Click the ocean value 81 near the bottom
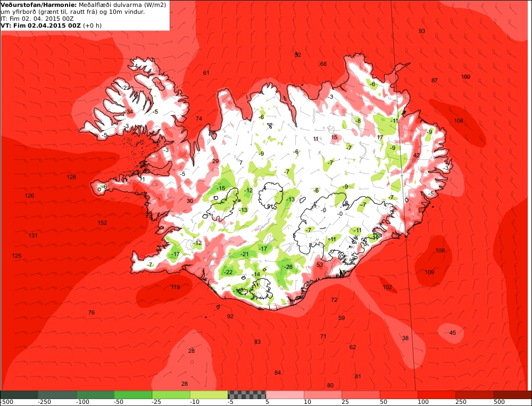This screenshot has height=406, width=532. click(358, 376)
